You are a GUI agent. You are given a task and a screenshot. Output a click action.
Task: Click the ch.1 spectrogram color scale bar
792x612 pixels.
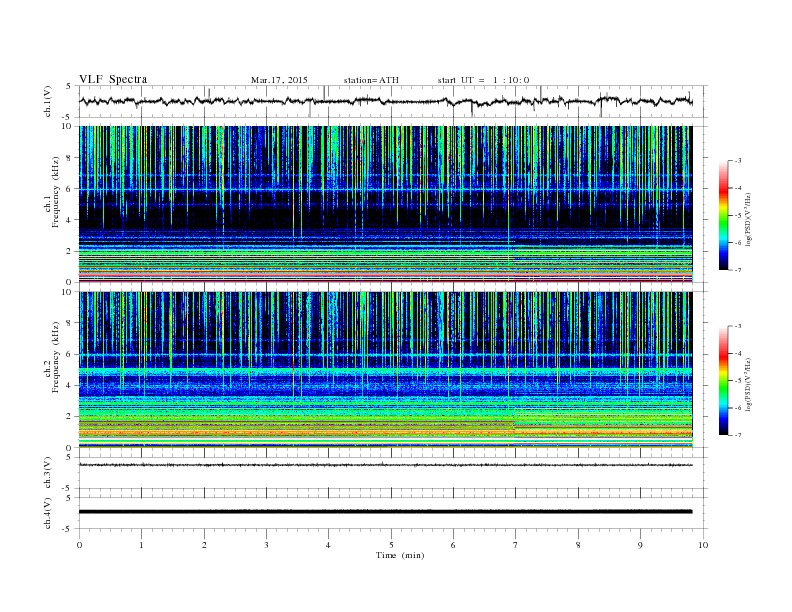pyautogui.click(x=723, y=215)
